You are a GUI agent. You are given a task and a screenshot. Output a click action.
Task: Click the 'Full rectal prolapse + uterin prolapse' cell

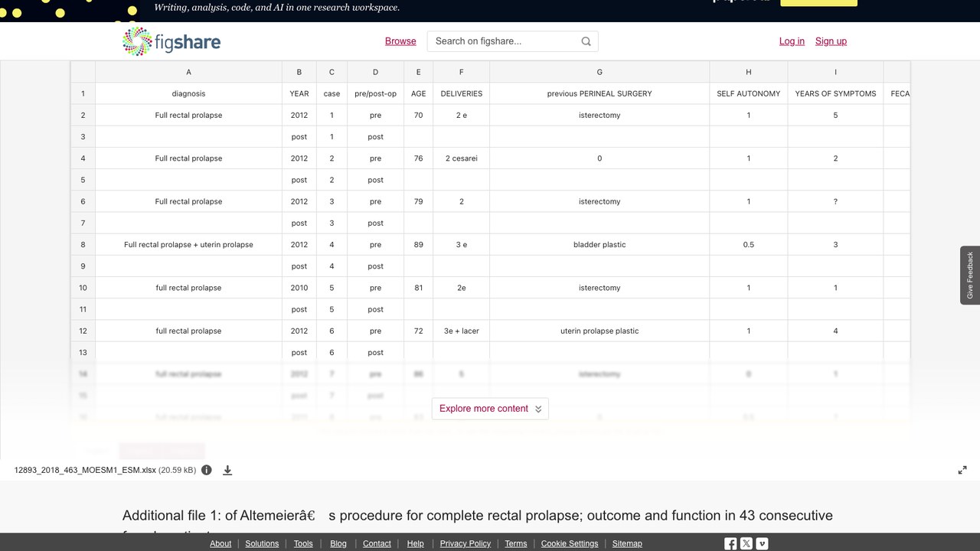188,245
